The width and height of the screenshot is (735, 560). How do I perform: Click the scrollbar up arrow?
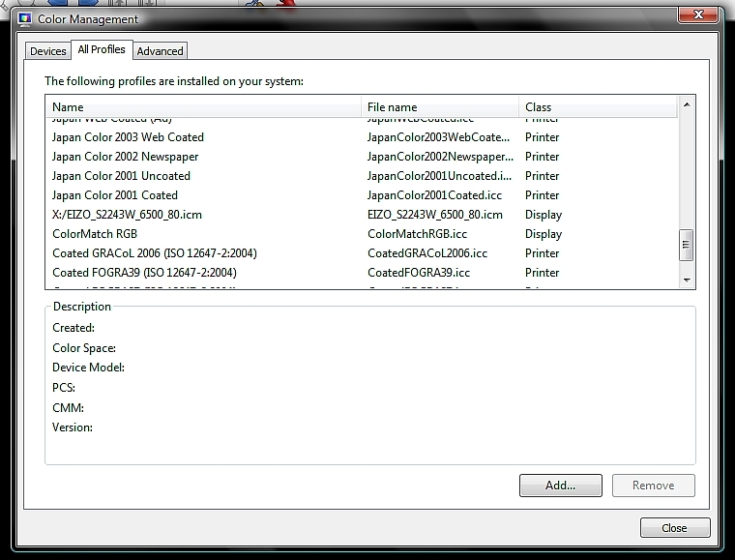(687, 105)
